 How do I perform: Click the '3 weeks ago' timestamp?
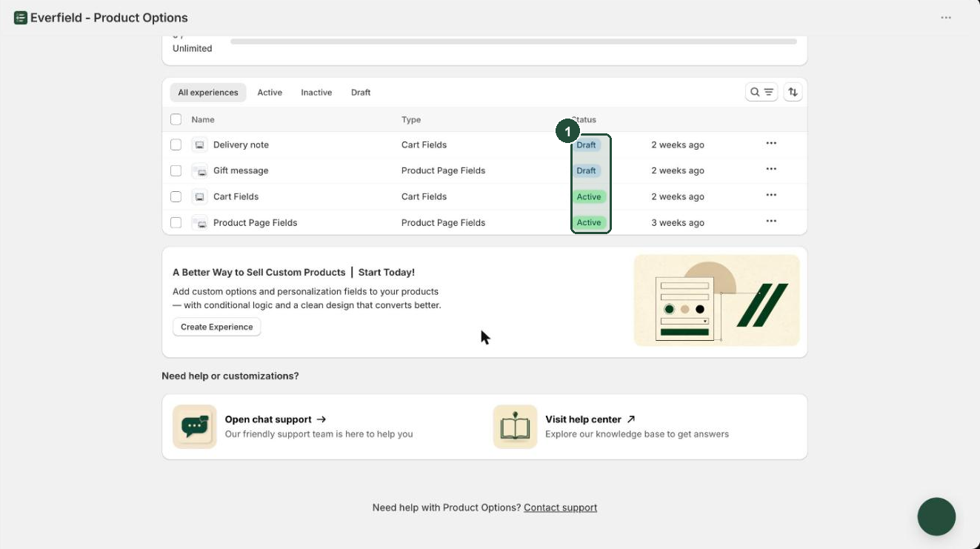pos(678,223)
